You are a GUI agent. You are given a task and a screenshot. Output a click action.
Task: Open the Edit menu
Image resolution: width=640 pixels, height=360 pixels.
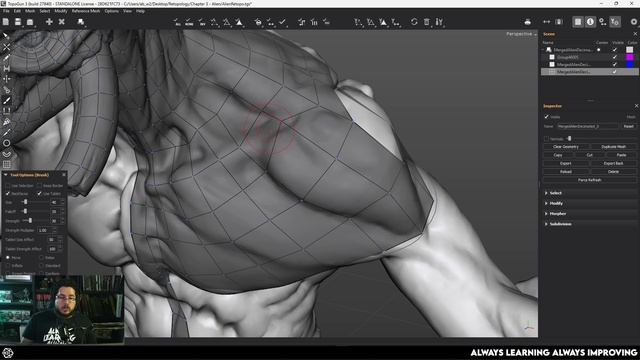click(17, 11)
